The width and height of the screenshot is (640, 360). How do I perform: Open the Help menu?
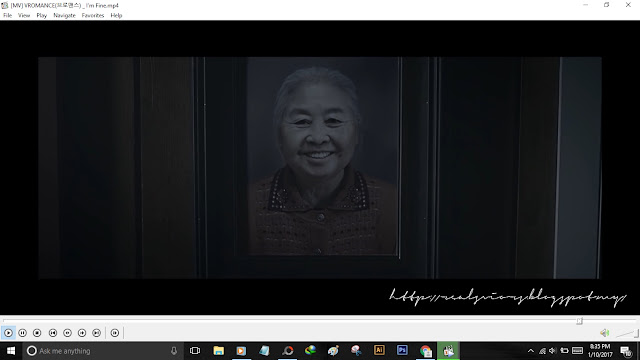pos(116,16)
